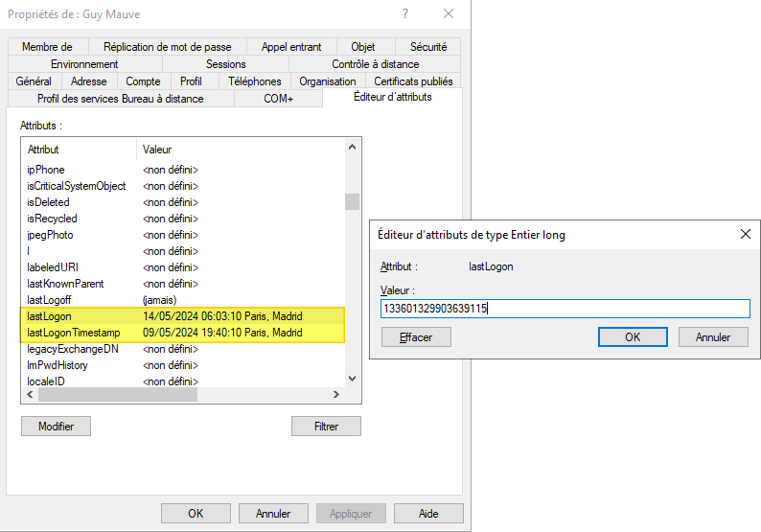The height and width of the screenshot is (532, 761).
Task: Select the lastKnownParent attribute row
Action: [183, 284]
